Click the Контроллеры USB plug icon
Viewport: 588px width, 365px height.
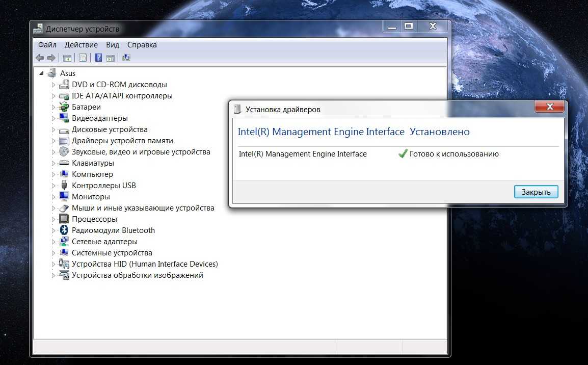64,185
